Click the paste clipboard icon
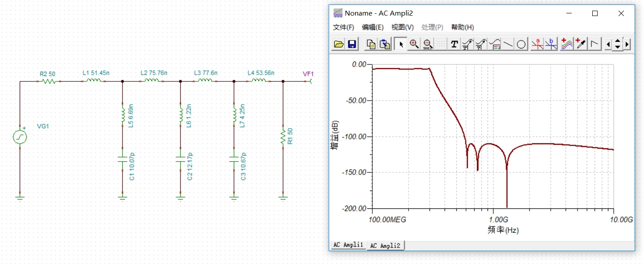644x264 pixels. point(385,44)
